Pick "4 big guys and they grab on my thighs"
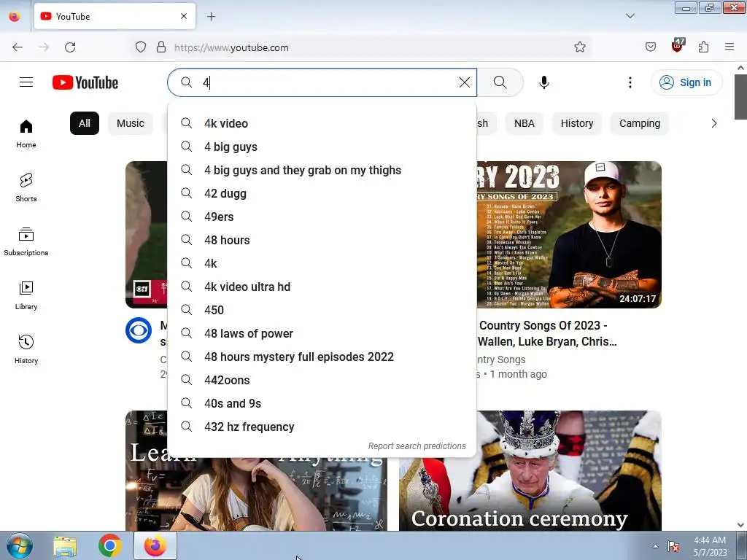 click(322, 170)
